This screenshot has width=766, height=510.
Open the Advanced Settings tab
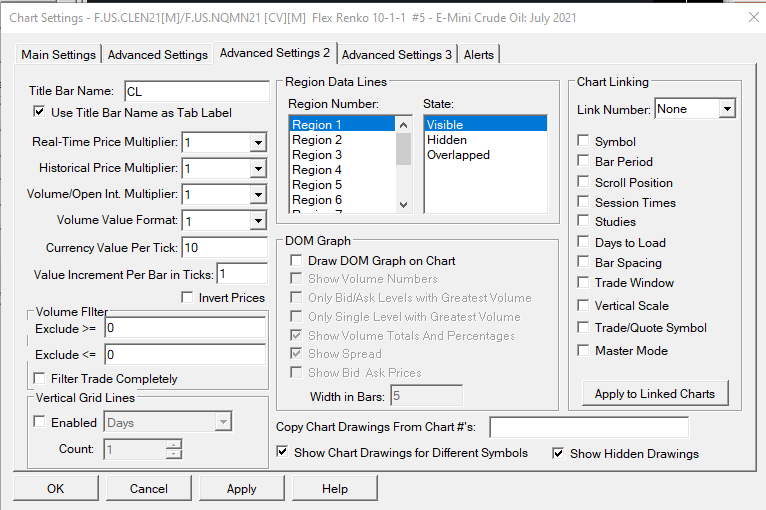[157, 54]
